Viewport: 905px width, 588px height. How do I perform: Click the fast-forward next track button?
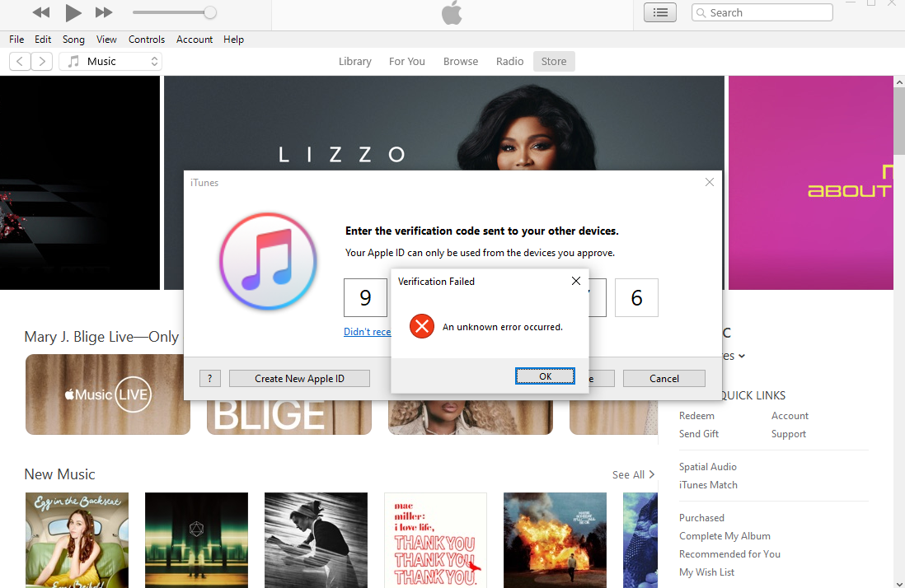104,12
